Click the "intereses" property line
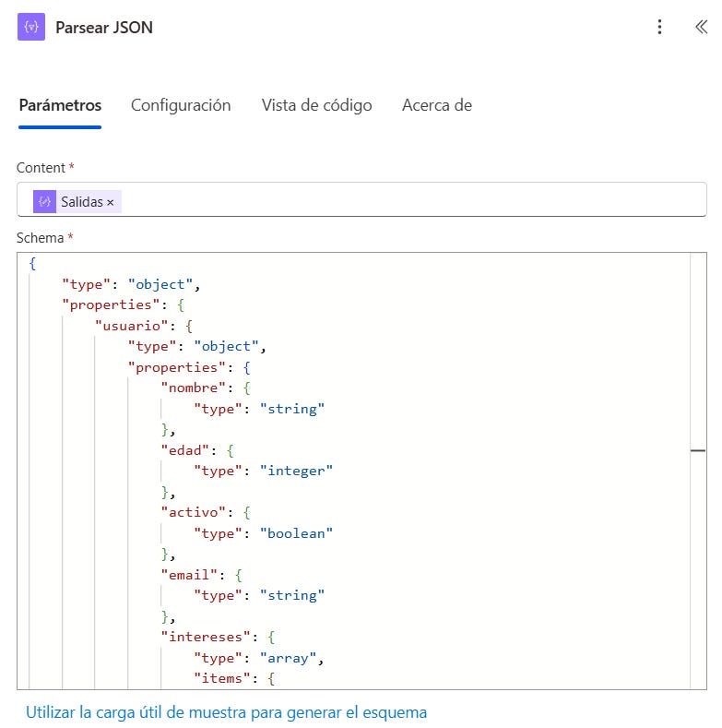This screenshot has height=728, width=722. click(x=219, y=637)
